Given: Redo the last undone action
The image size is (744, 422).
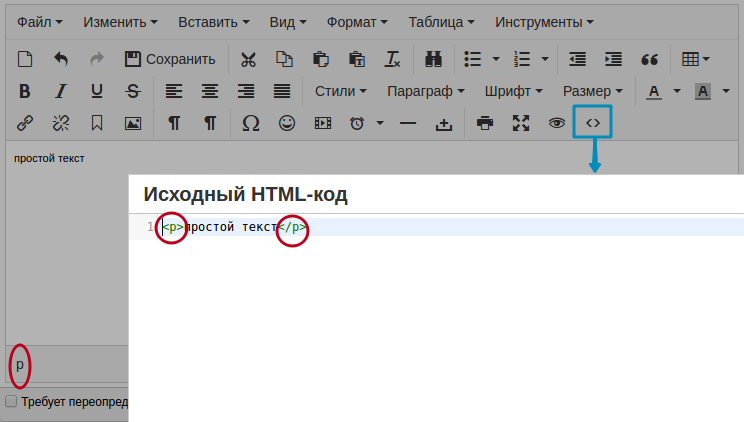Looking at the screenshot, I should [x=97, y=59].
